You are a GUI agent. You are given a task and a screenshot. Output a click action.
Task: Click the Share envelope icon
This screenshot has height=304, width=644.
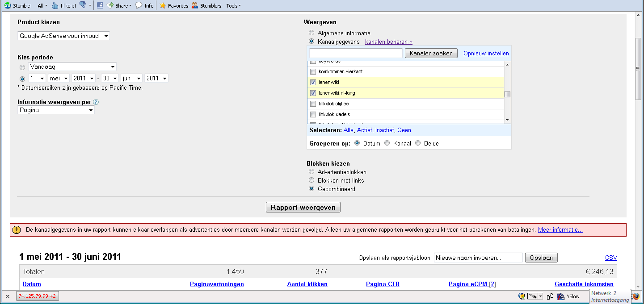110,5
